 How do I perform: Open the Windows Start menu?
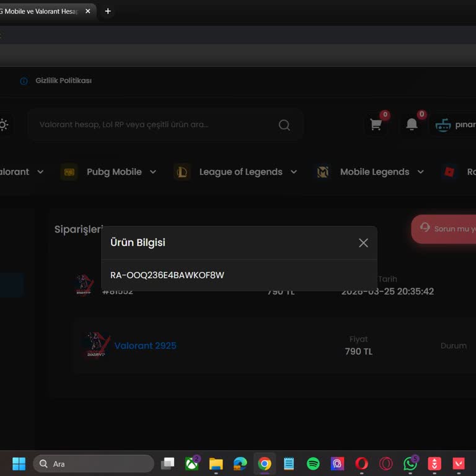click(x=19, y=464)
